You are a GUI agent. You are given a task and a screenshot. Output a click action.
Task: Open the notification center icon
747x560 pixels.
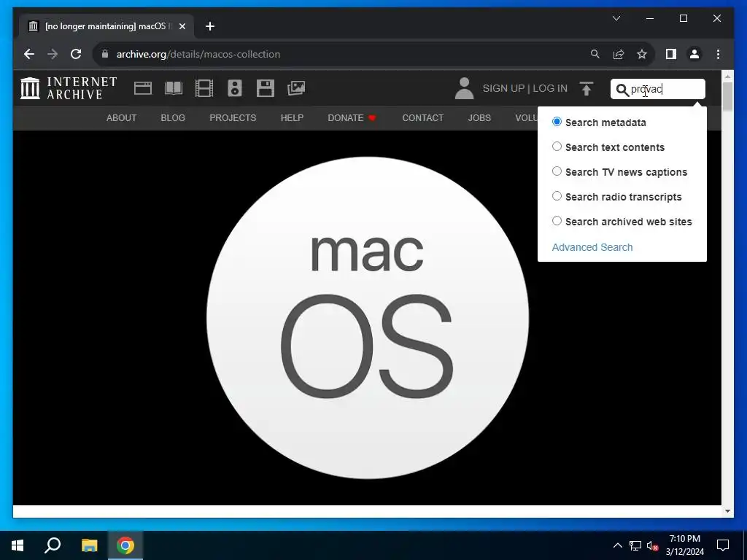click(723, 545)
